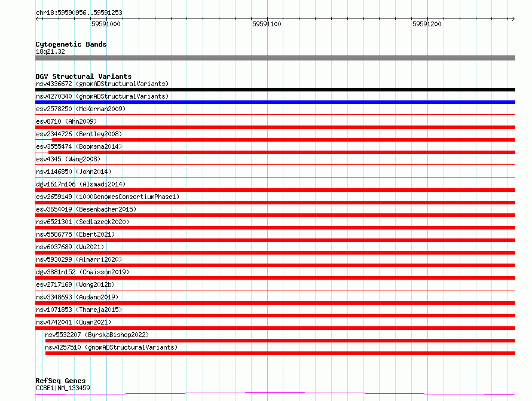Click the DGV Structural Variants track title

pos(84,76)
